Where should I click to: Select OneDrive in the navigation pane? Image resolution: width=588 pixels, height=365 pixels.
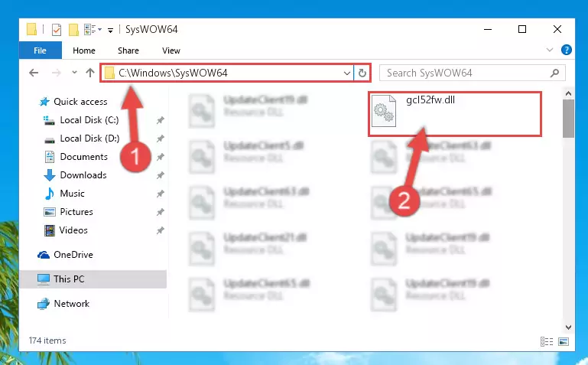tap(73, 255)
